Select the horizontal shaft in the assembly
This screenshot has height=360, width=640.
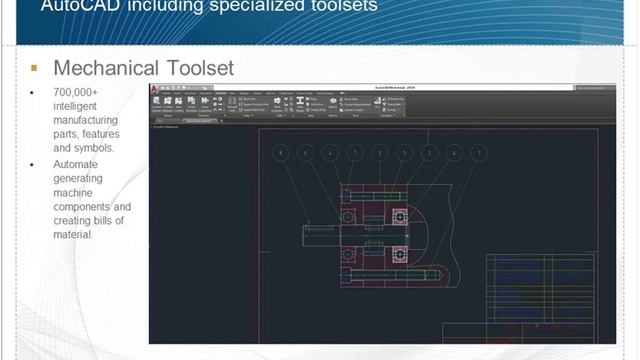pos(355,236)
